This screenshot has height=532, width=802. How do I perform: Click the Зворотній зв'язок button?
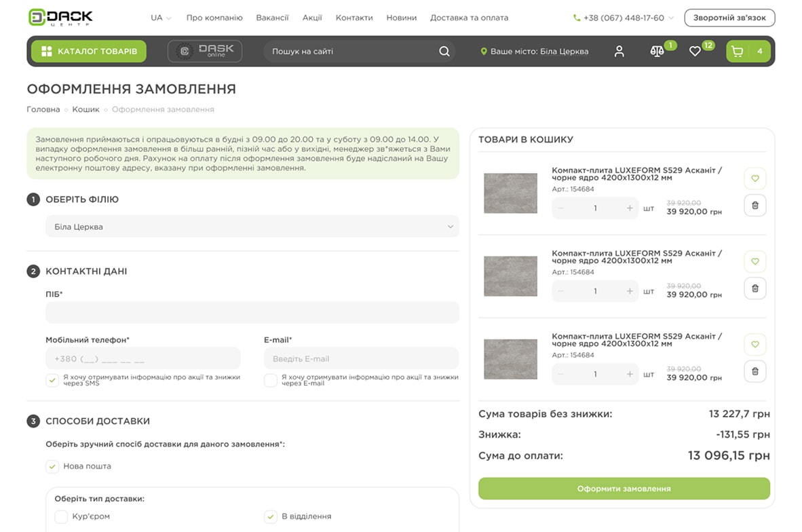coord(729,18)
